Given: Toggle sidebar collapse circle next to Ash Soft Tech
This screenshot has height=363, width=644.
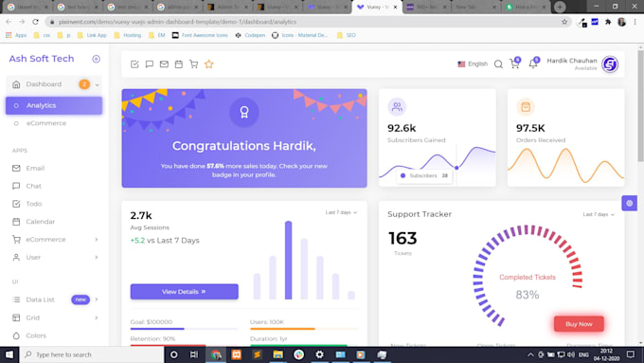Looking at the screenshot, I should pos(96,59).
